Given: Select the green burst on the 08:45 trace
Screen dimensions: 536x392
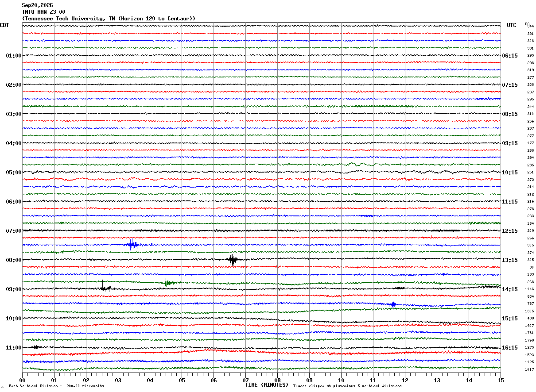Looking at the screenshot, I should [x=169, y=282].
